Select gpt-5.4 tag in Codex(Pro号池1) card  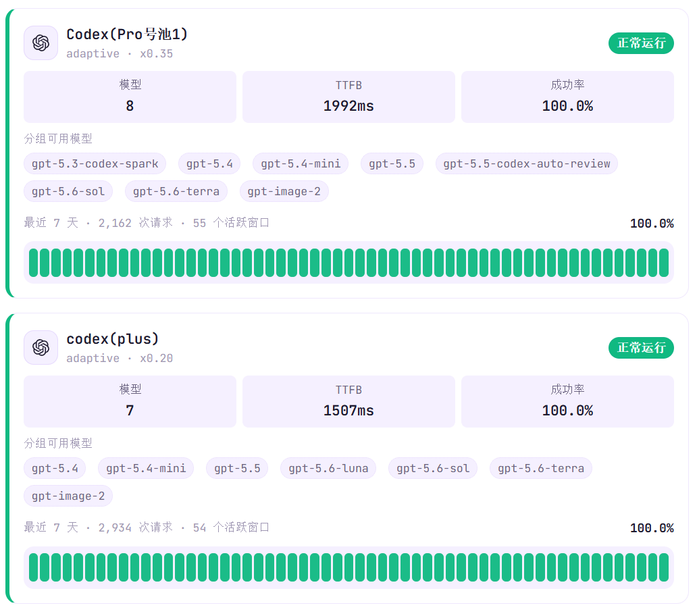click(209, 163)
